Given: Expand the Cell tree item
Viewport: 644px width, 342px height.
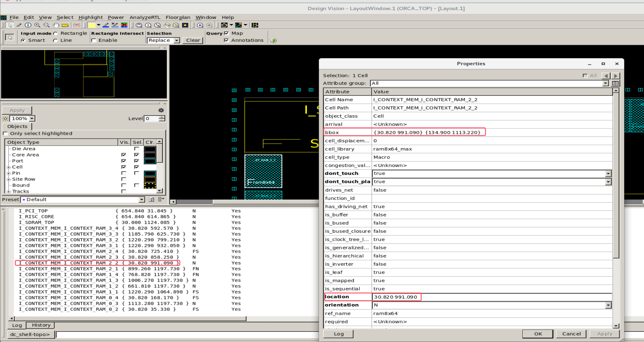Looking at the screenshot, I should (x=8, y=167).
